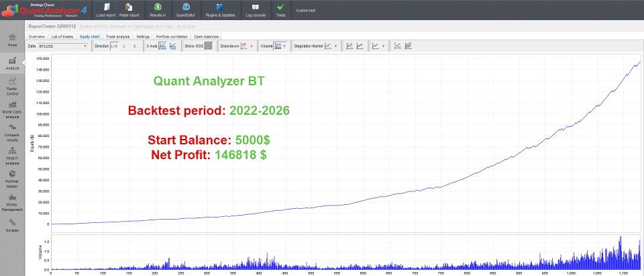Click the Quant Analyzer 4 logo
644x276 pixels.
[44, 10]
